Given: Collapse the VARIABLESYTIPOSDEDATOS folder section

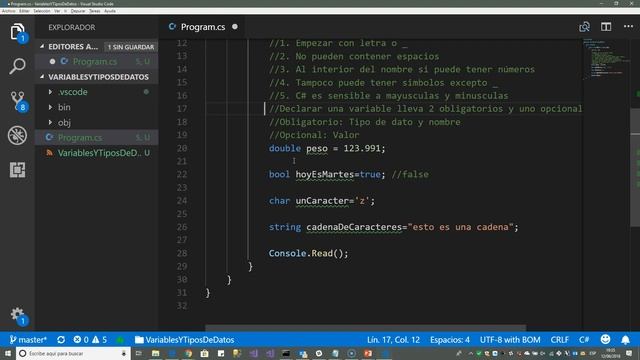Looking at the screenshot, I should 42,77.
